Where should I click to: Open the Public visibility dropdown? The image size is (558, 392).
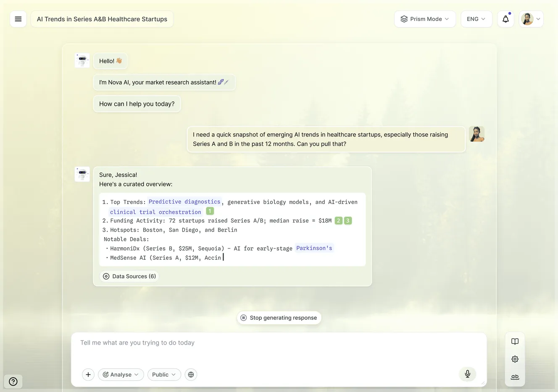(x=164, y=374)
